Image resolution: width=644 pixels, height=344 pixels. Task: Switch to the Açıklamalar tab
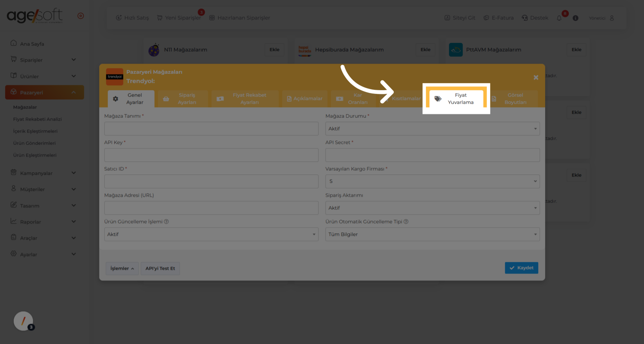pos(305,98)
